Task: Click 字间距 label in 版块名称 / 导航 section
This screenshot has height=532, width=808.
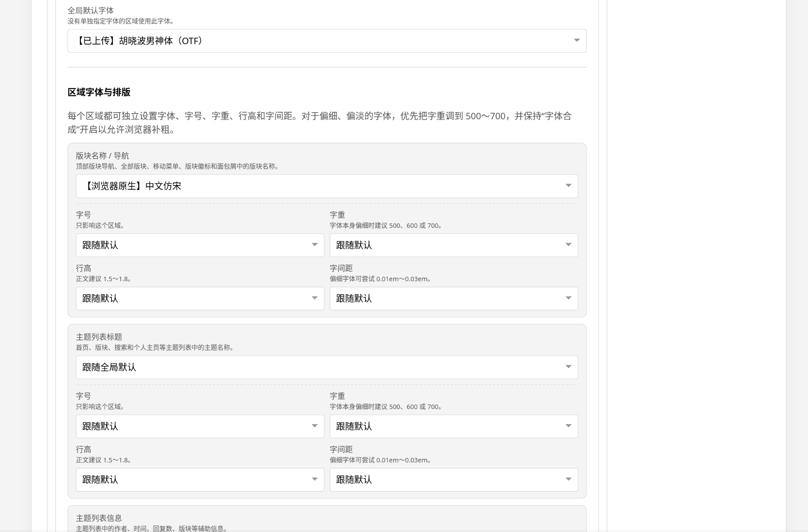Action: [x=341, y=268]
